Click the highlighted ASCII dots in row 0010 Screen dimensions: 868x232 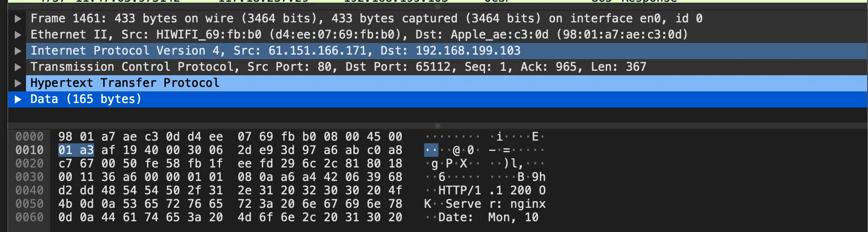(431, 150)
